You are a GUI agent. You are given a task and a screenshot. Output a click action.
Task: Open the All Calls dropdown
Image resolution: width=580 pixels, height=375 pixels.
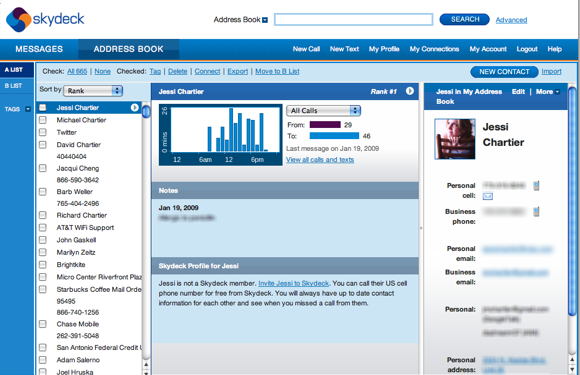point(323,111)
